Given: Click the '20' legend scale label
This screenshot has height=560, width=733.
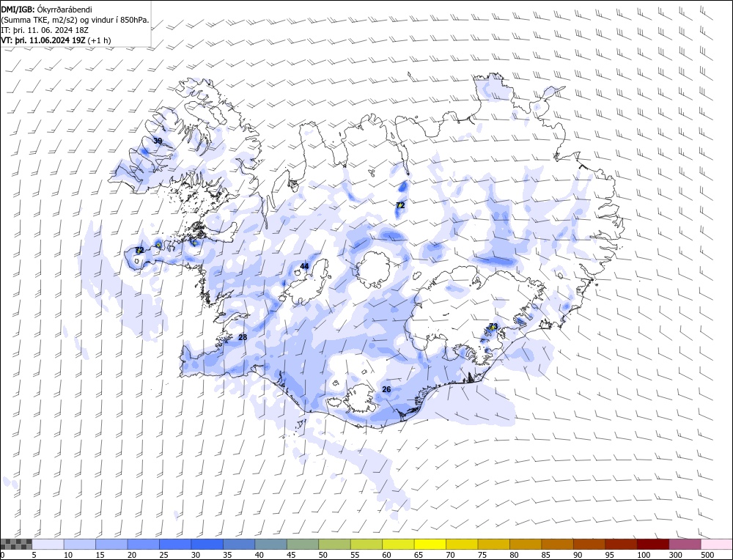Looking at the screenshot, I should point(132,555).
